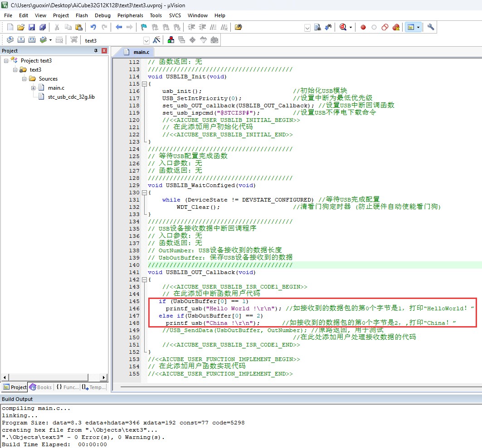Image resolution: width=482 pixels, height=448 pixels.
Task: Create a new file with the New icon
Action: point(10,27)
